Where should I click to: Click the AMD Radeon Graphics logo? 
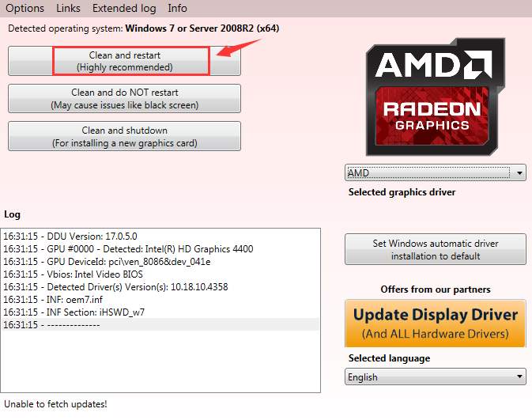click(435, 97)
